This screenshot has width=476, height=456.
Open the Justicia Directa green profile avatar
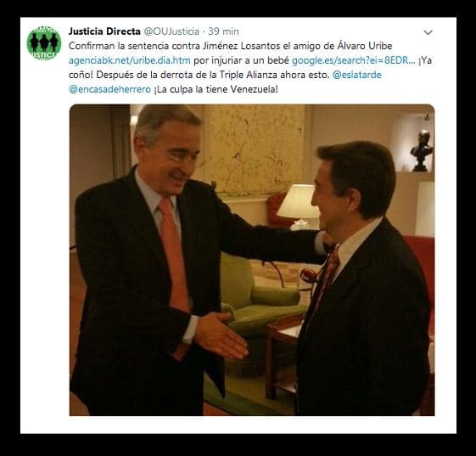pyautogui.click(x=44, y=43)
